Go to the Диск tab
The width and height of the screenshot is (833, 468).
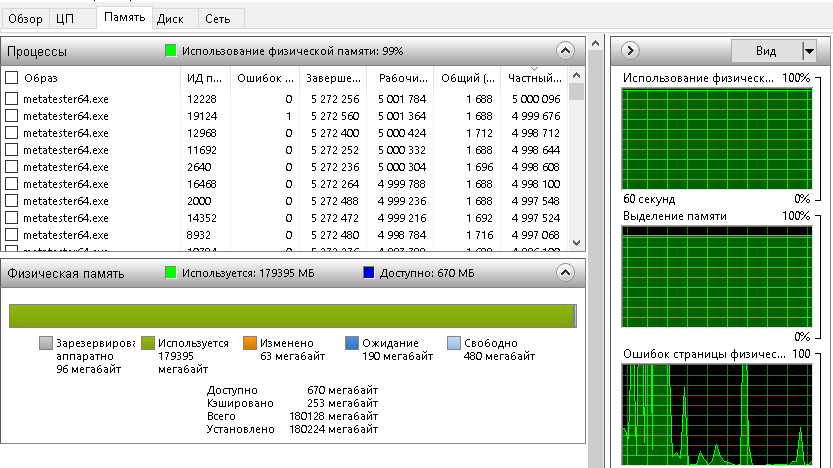point(170,18)
